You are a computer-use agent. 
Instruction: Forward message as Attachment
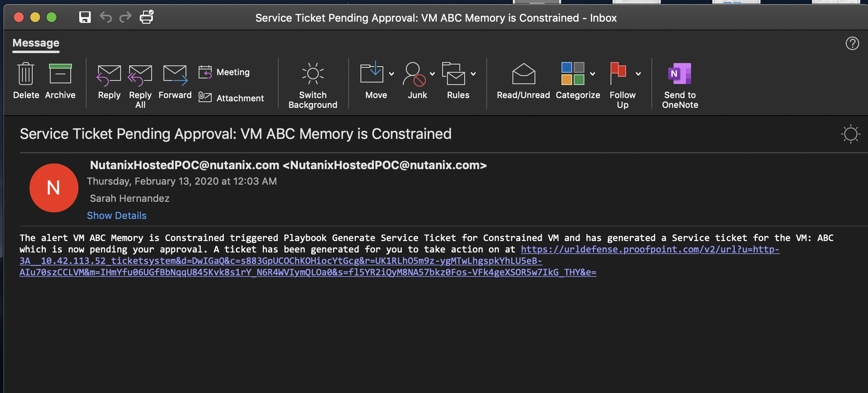[x=231, y=98]
